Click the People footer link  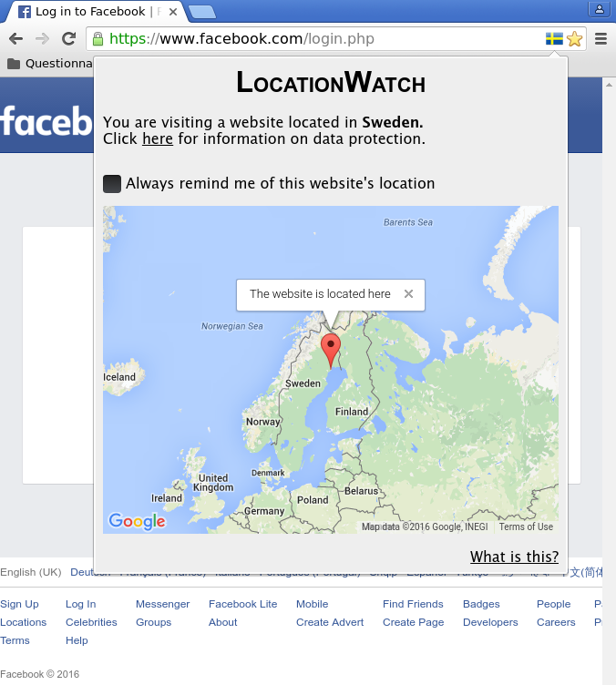pyautogui.click(x=553, y=604)
